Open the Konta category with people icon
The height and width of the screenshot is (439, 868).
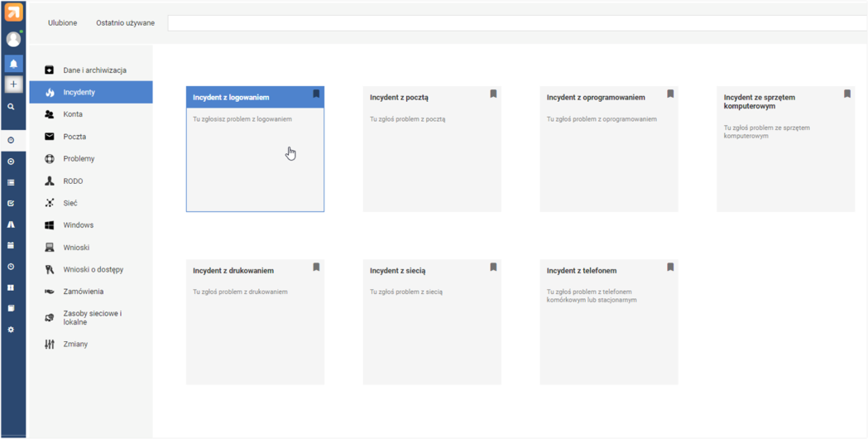[x=91, y=114]
